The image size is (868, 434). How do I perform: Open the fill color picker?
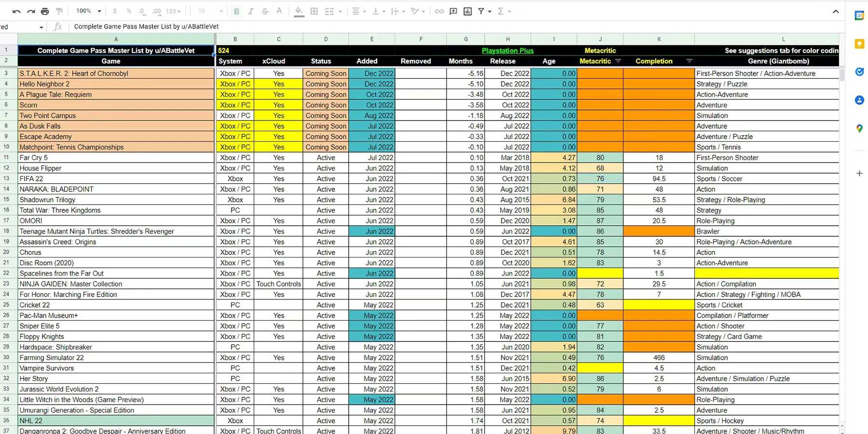click(299, 11)
